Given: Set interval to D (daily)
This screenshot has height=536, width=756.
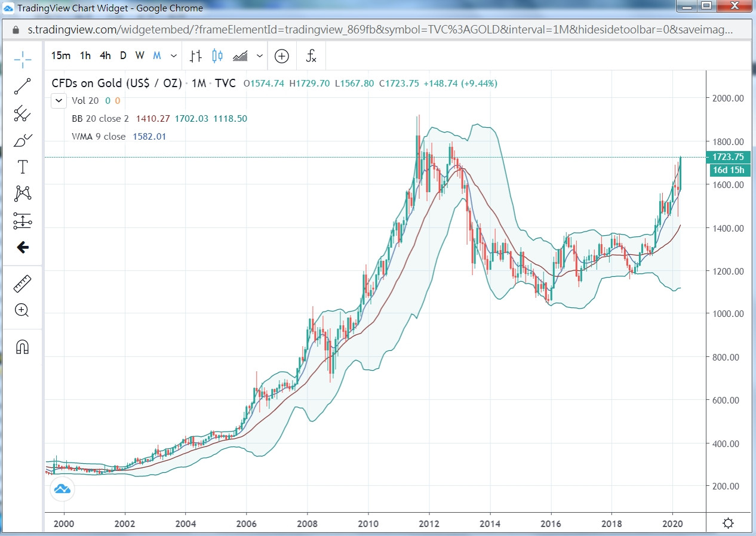Looking at the screenshot, I should (x=123, y=56).
